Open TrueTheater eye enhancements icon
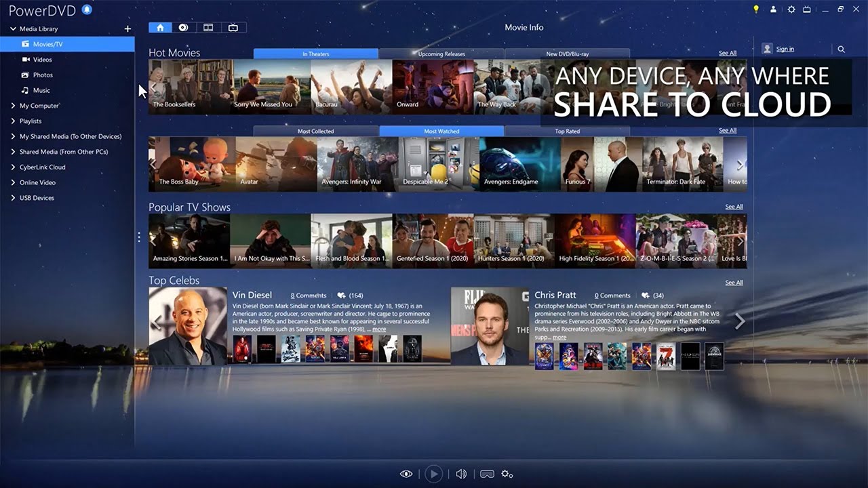 click(406, 474)
